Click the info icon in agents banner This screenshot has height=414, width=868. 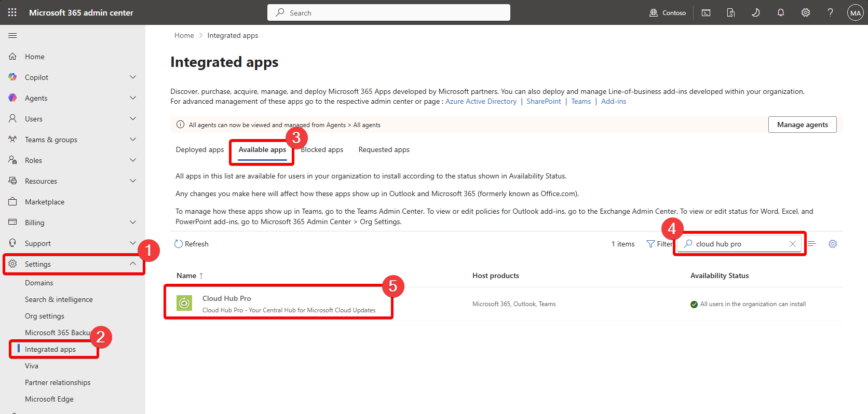pos(180,125)
